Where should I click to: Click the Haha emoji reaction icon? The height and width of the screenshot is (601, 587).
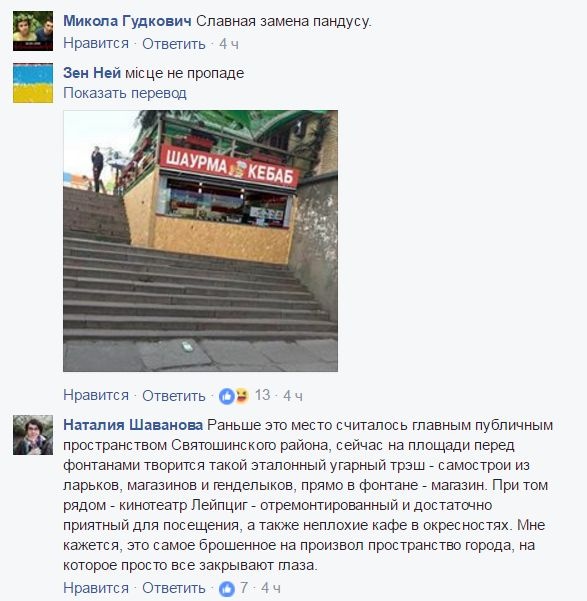242,396
